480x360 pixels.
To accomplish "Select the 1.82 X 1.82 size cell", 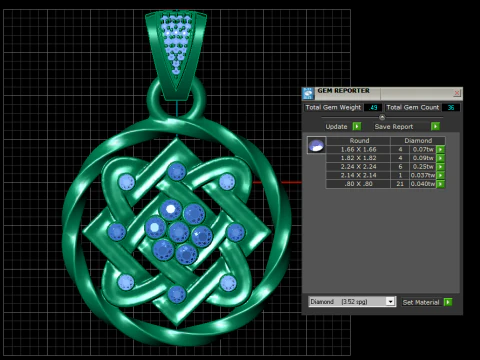I will (x=358, y=158).
